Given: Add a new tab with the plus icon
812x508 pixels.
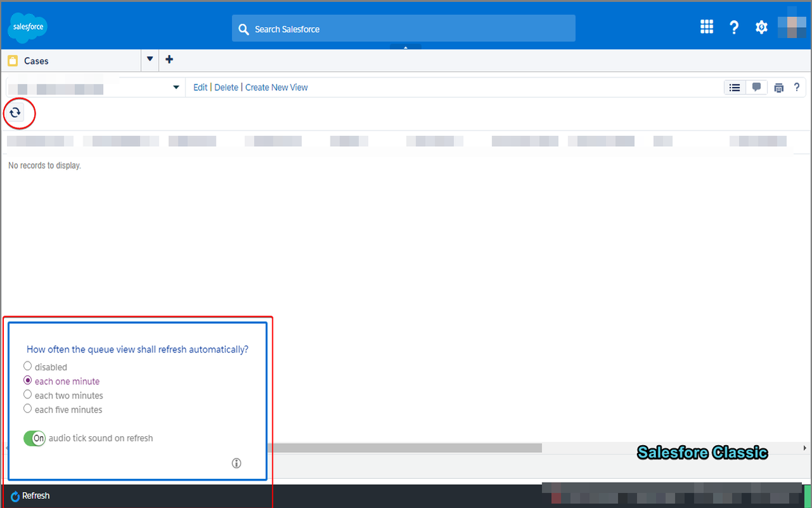Looking at the screenshot, I should 169,60.
